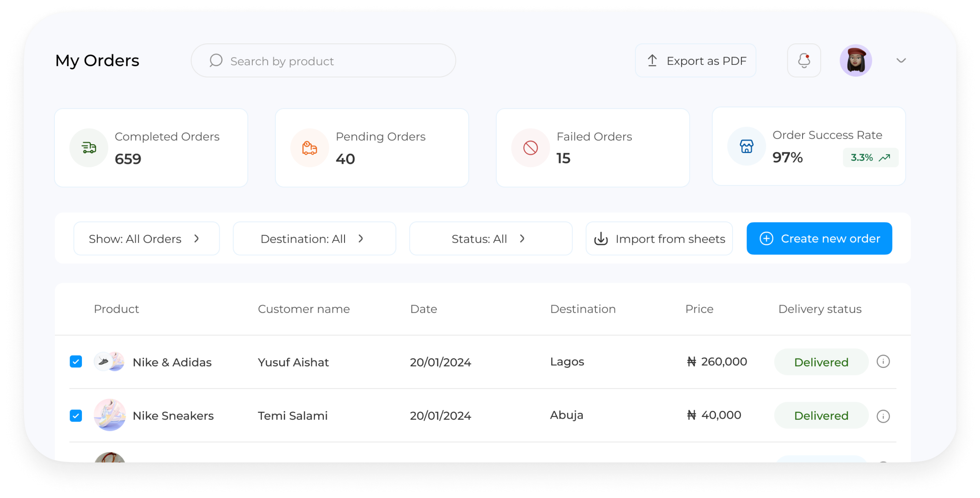Click the My Orders page title
The height and width of the screenshot is (498, 980).
coord(97,60)
